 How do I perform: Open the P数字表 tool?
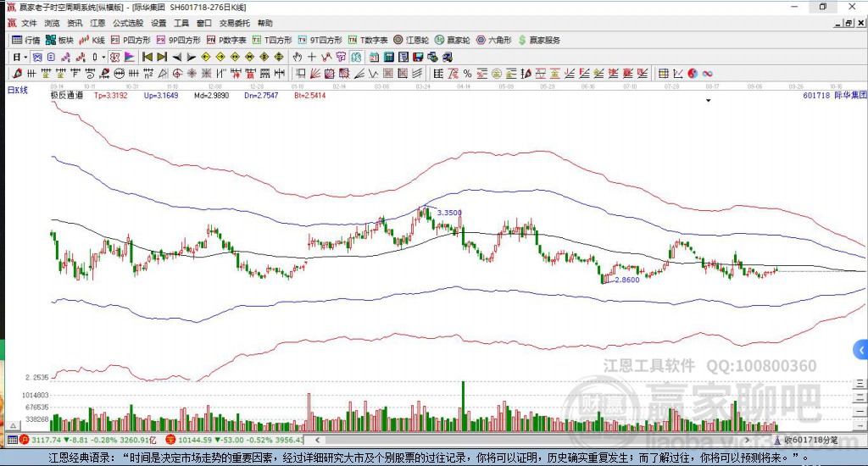(x=226, y=40)
